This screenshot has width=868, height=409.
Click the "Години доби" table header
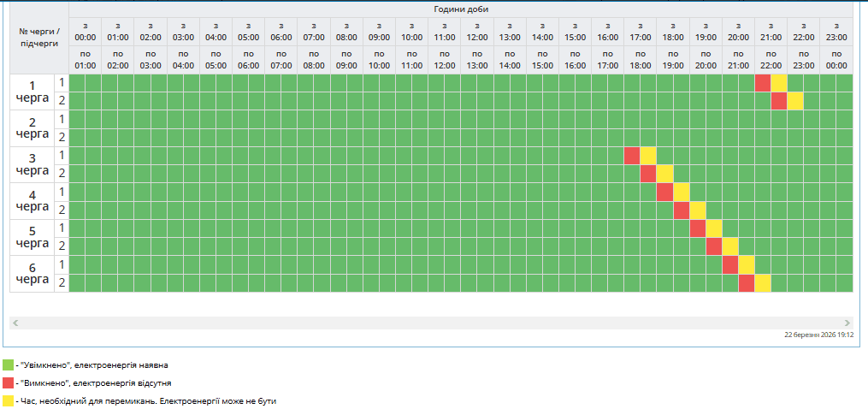(461, 9)
